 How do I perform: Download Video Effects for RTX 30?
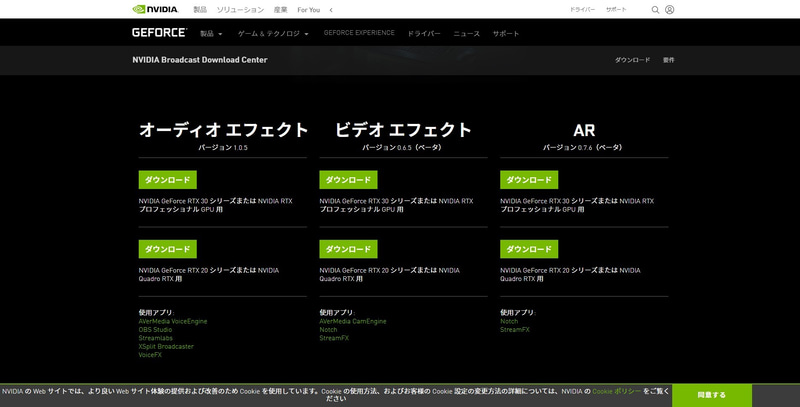(348, 180)
